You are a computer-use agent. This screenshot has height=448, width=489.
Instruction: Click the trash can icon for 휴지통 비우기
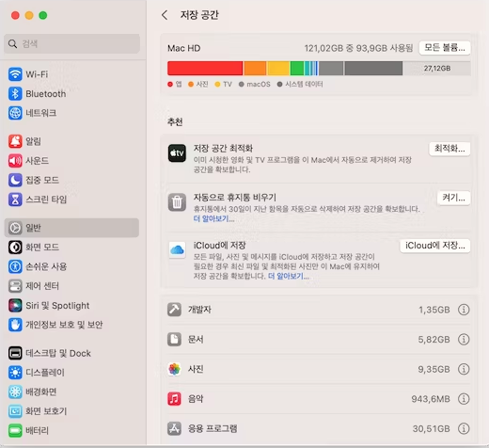pos(177,202)
